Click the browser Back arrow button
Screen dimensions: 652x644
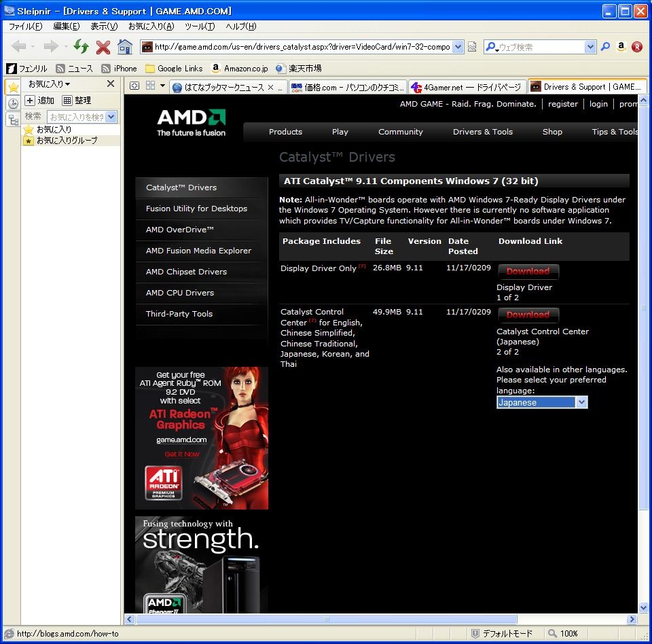18,46
